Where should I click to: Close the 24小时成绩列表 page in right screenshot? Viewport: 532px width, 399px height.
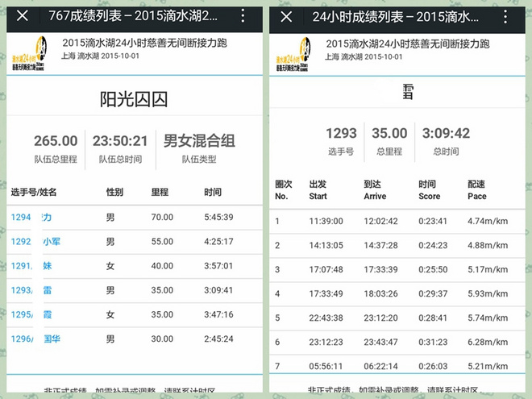[x=286, y=16]
